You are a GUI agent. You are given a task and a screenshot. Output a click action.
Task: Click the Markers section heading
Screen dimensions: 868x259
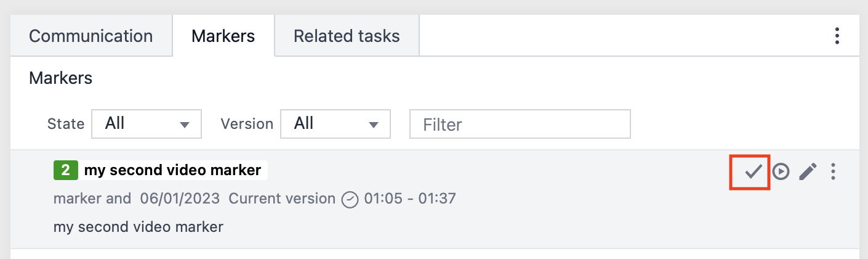coord(60,78)
